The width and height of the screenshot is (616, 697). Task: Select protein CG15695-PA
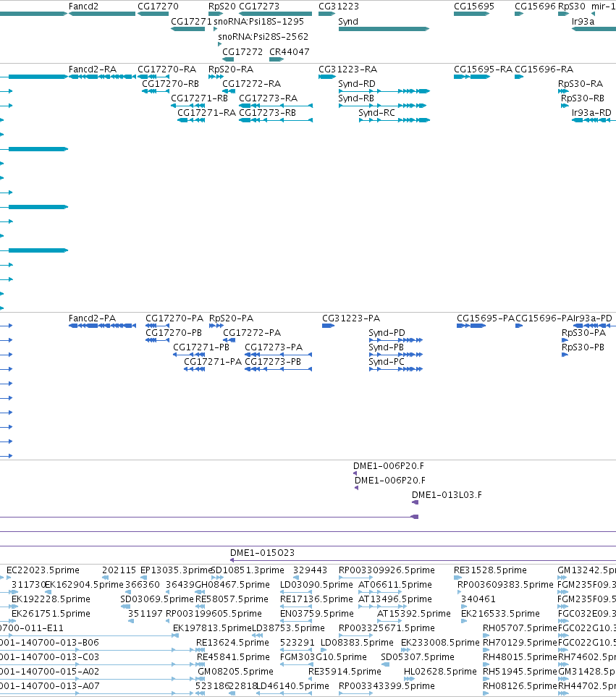tap(485, 318)
